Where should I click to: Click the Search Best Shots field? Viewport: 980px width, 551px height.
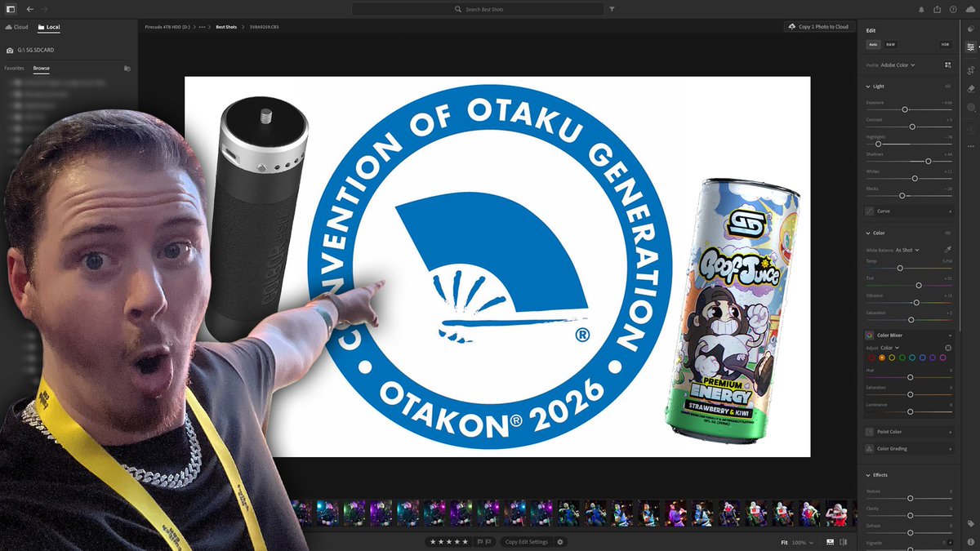(479, 9)
